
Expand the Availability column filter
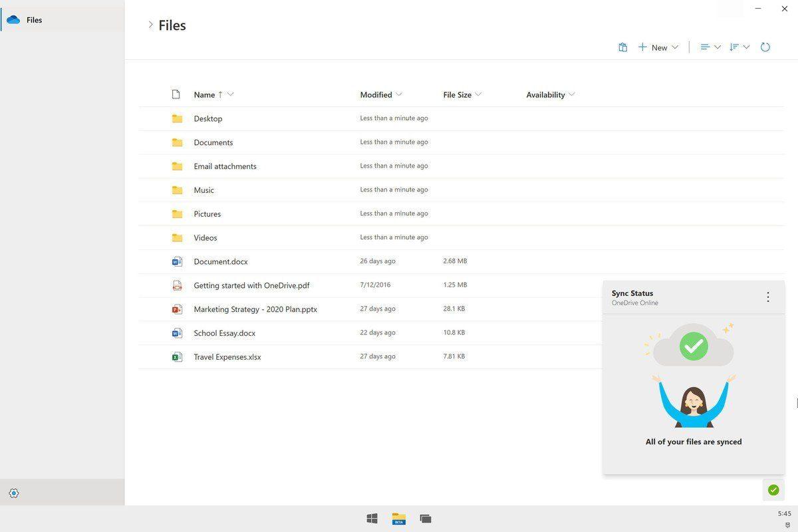pyautogui.click(x=572, y=94)
